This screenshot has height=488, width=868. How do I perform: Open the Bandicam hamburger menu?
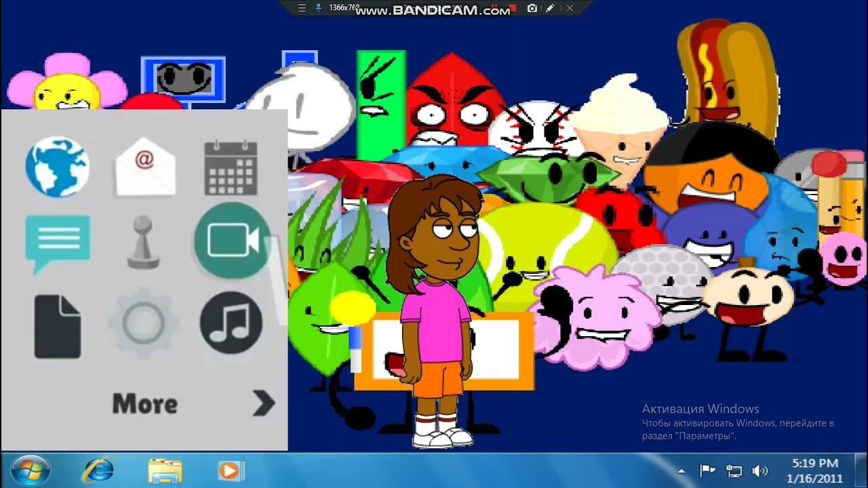click(302, 8)
